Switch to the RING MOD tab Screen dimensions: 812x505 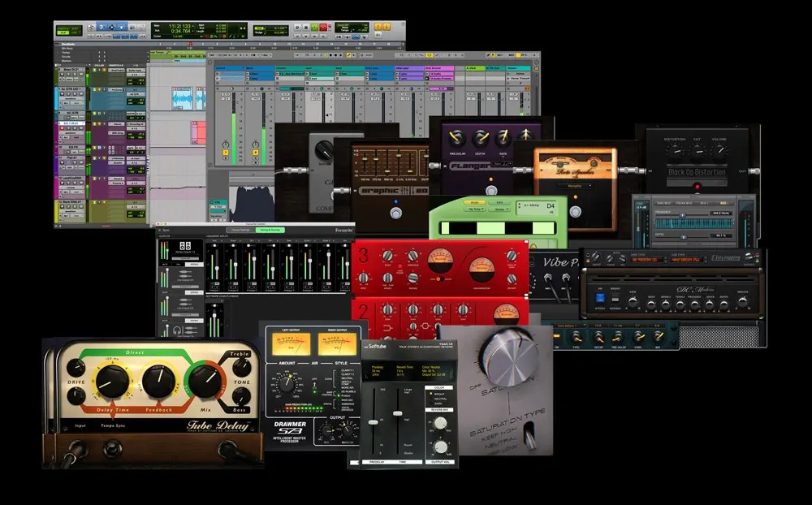(x=664, y=203)
